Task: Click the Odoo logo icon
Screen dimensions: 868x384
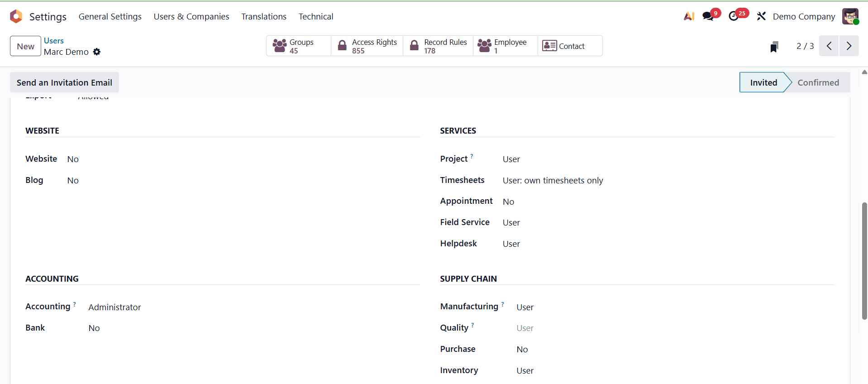Action: coord(16,16)
